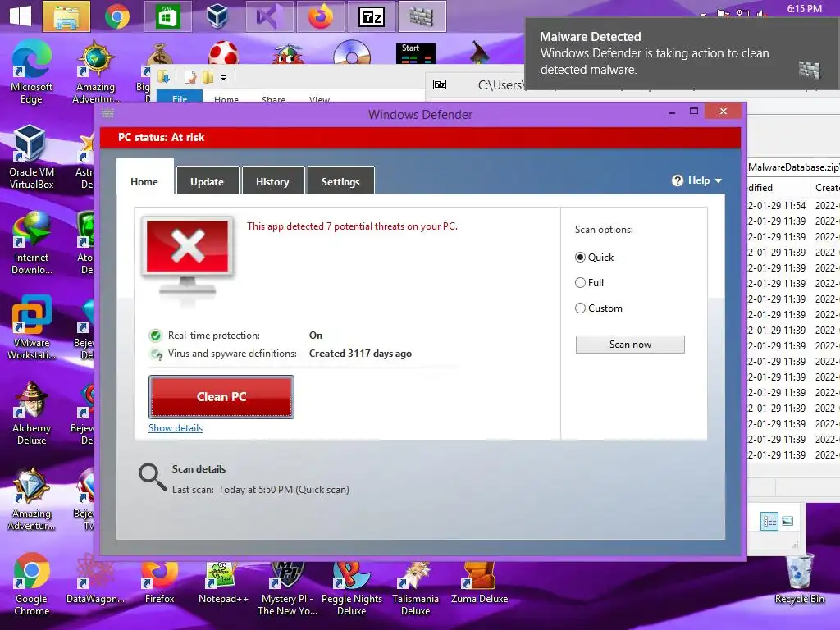Open the Google Chrome desktop shortcut
The height and width of the screenshot is (630, 840).
31,584
